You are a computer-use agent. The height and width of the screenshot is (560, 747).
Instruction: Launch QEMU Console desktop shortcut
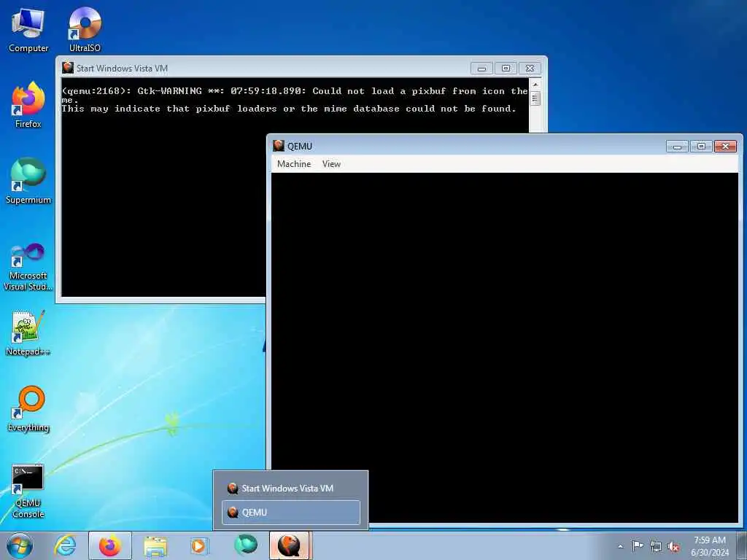(x=28, y=491)
